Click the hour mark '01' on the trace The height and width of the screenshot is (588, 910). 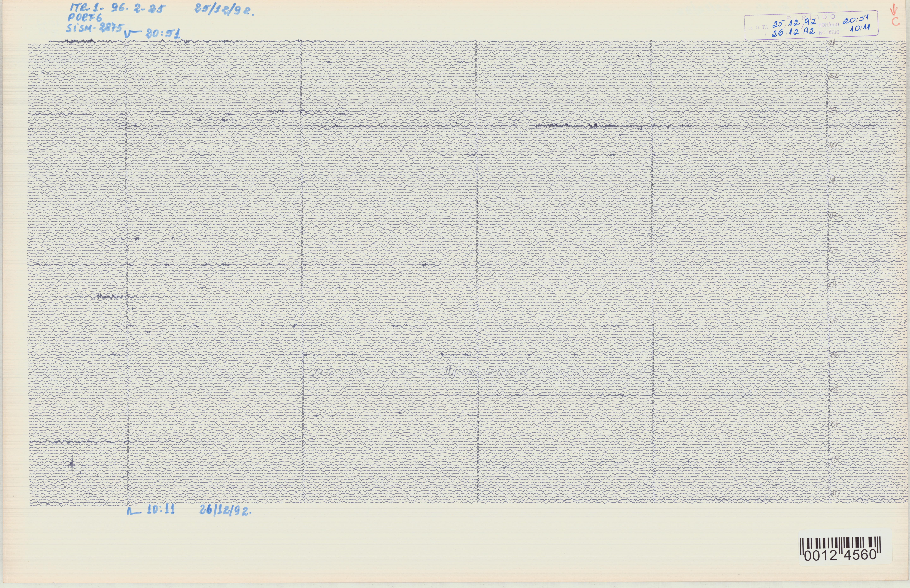(x=832, y=180)
